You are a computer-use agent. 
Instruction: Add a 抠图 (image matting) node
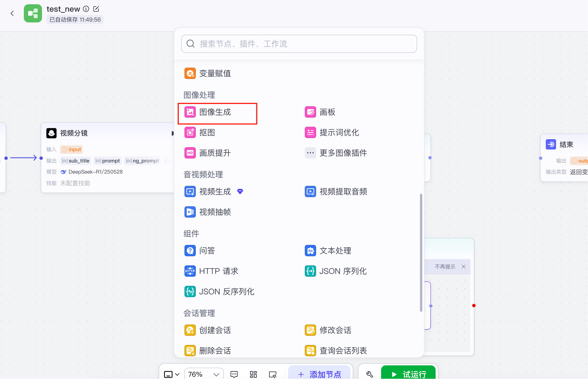[x=207, y=132]
